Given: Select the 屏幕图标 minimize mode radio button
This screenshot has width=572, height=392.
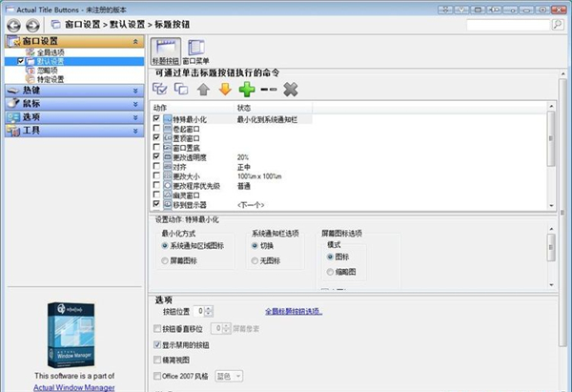Looking at the screenshot, I should [x=167, y=260].
